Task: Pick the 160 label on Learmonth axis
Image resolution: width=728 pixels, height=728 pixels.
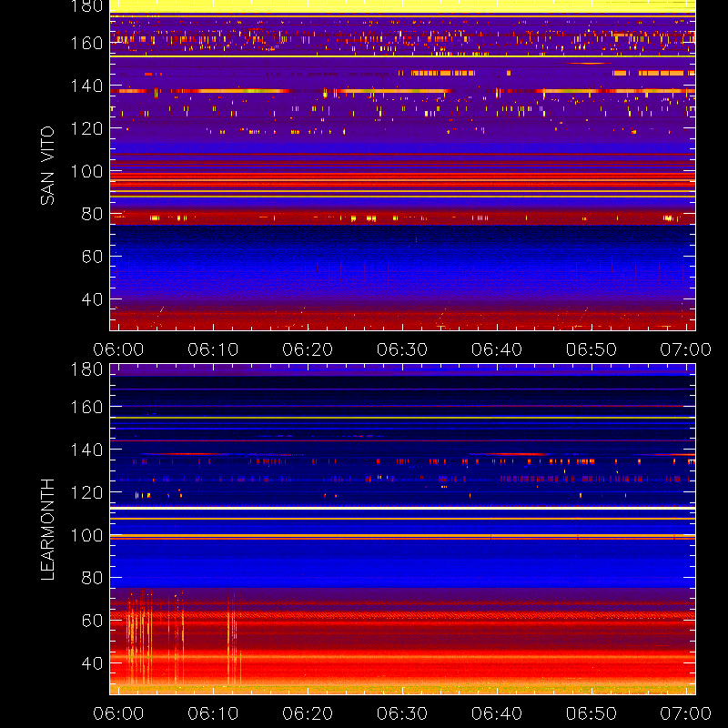Action: pyautogui.click(x=86, y=407)
